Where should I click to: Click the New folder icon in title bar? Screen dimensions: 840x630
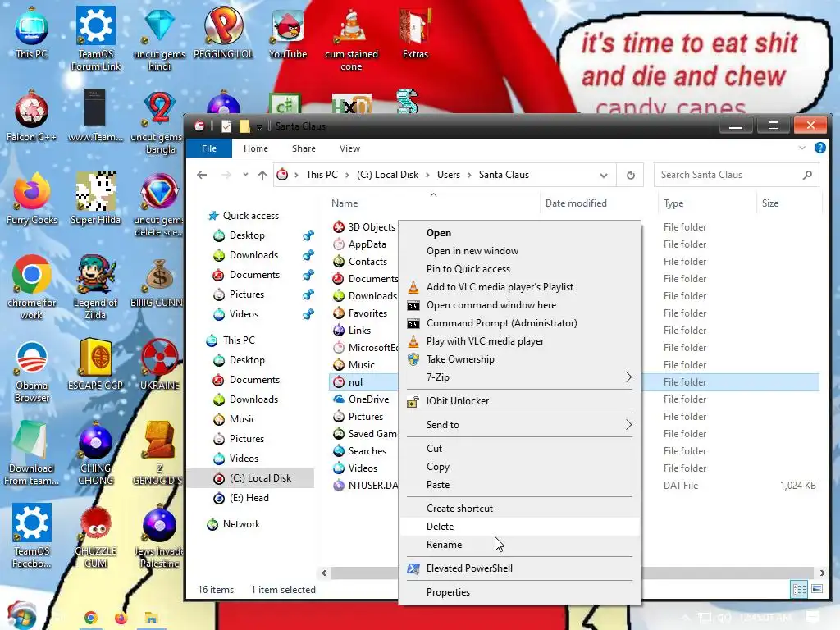click(244, 126)
